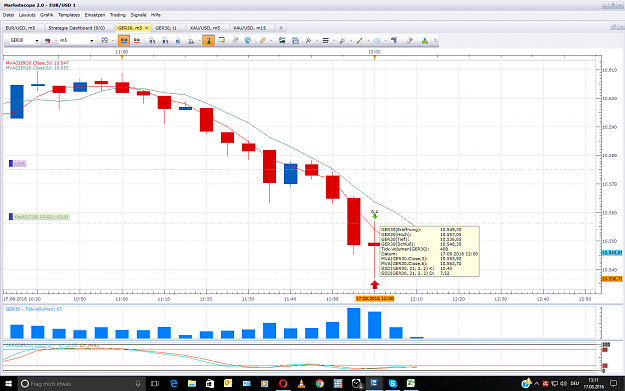The height and width of the screenshot is (391, 625).
Task: Expand the ruler tool dropdown arrow
Action: 271,41
